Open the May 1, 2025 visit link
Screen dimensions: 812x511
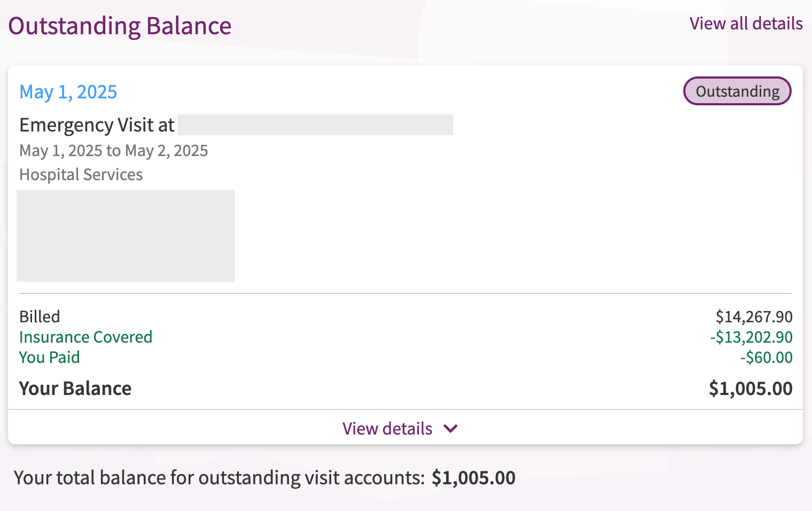[68, 92]
